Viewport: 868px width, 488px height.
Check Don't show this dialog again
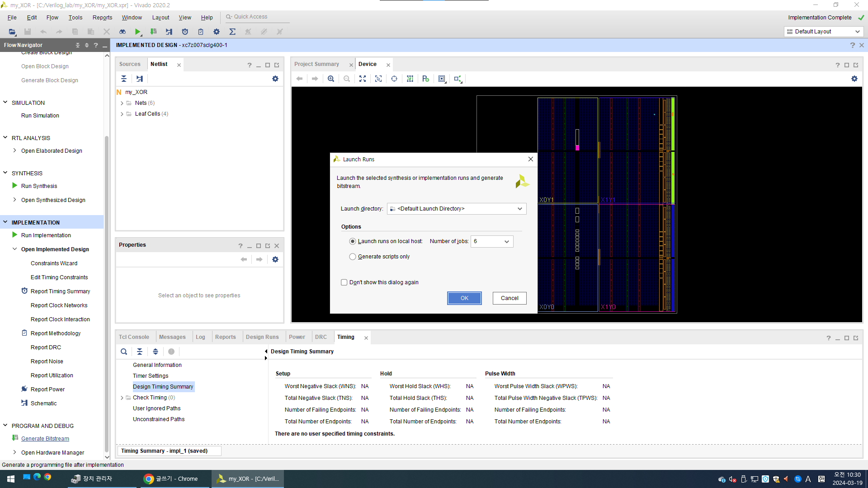344,282
